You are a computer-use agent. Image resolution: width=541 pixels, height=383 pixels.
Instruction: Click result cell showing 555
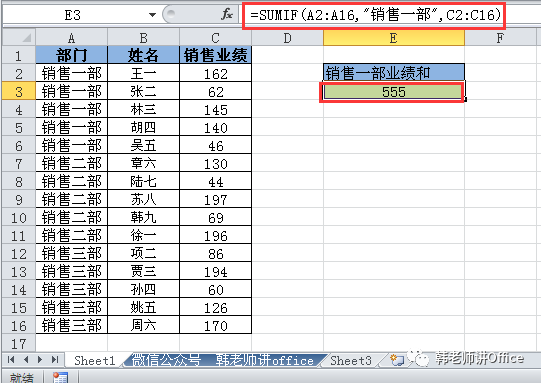(394, 92)
